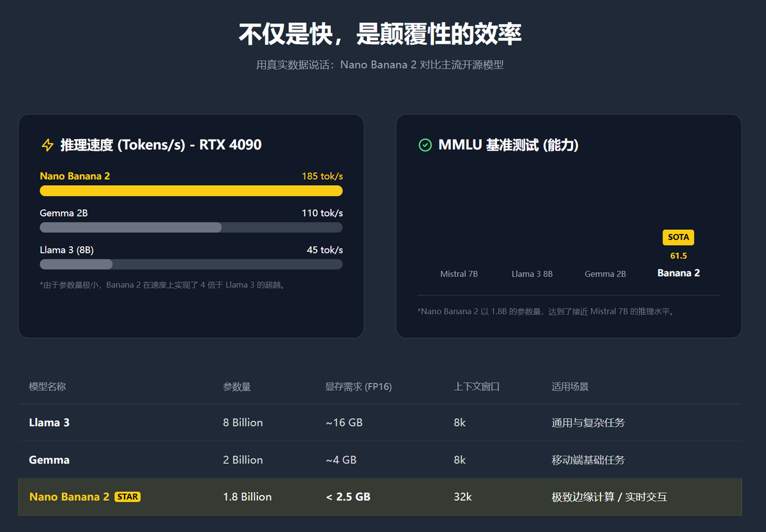Click the footnote mentioning 1.8B 的参数量
Image resolution: width=766 pixels, height=532 pixels.
tap(547, 311)
